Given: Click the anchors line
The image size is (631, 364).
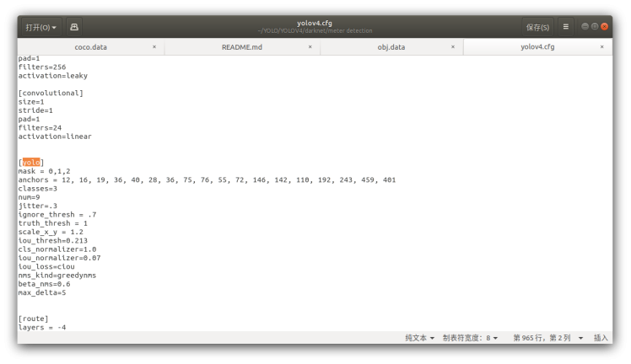Looking at the screenshot, I should (x=207, y=180).
